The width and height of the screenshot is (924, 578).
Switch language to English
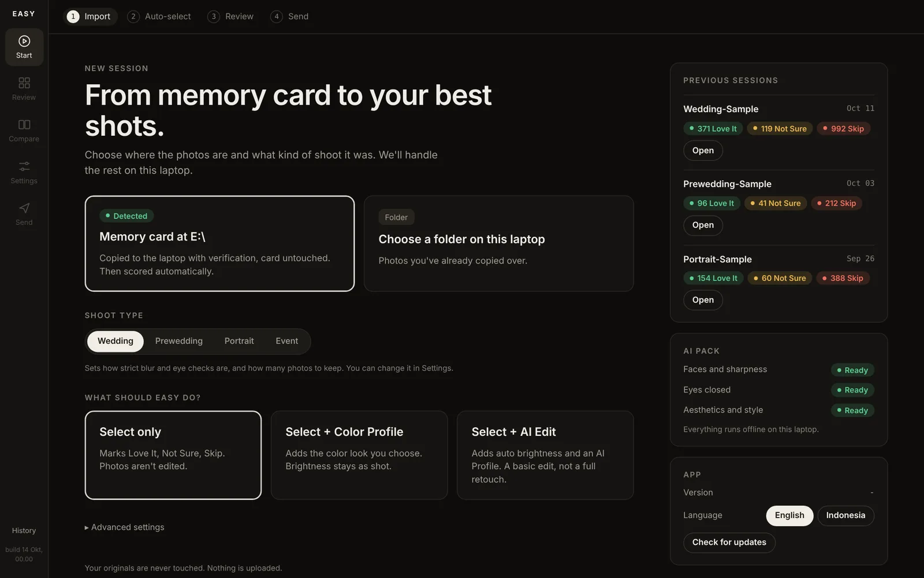click(789, 516)
